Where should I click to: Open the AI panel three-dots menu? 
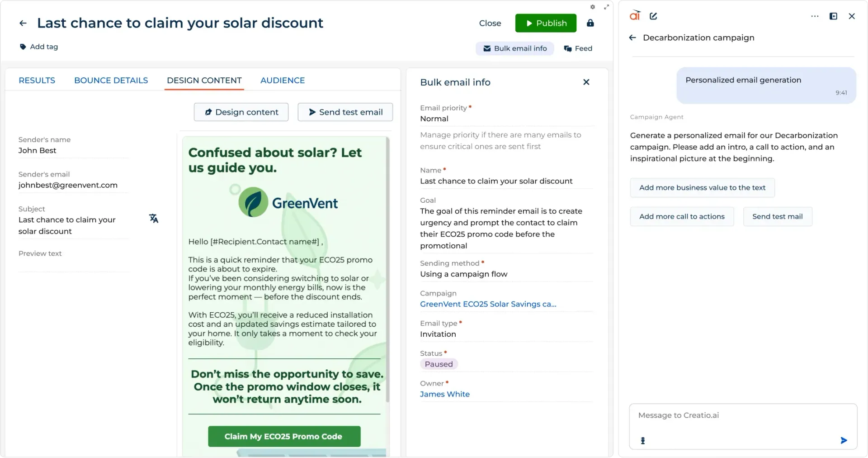tap(815, 16)
